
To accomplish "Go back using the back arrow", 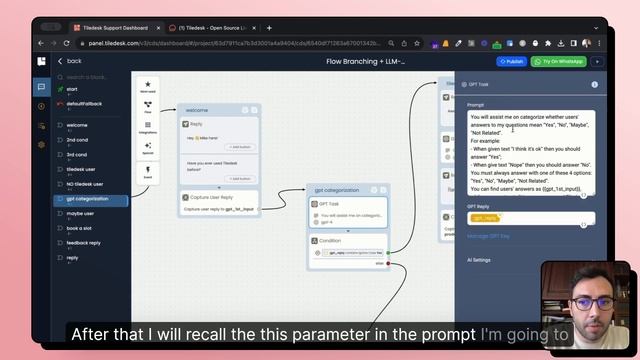I will [x=60, y=61].
